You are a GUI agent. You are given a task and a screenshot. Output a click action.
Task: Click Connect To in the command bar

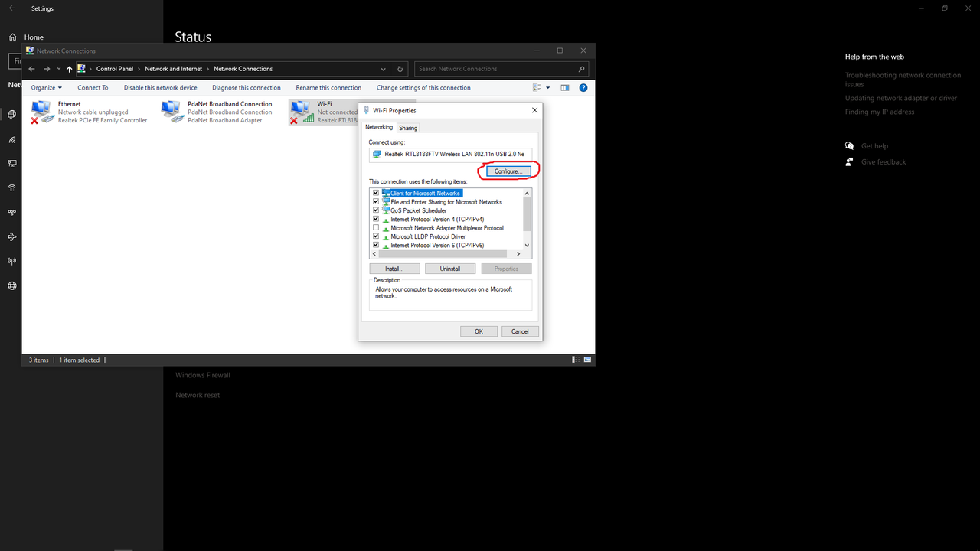(x=93, y=88)
